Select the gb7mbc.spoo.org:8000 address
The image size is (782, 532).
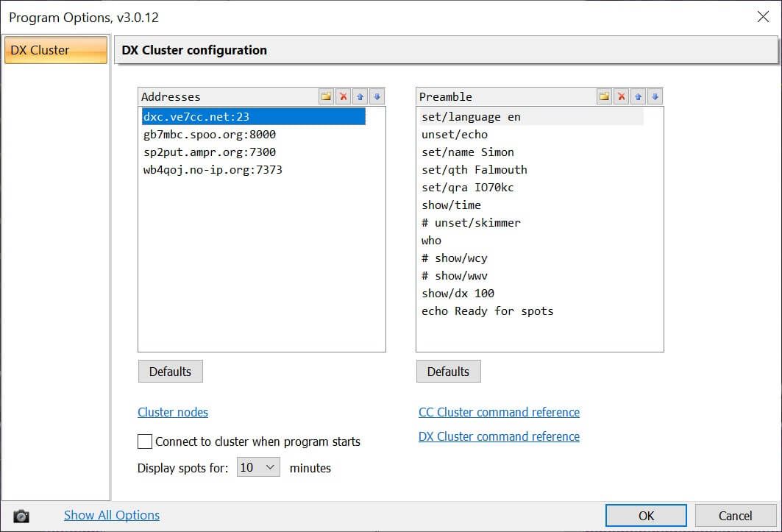coord(210,135)
